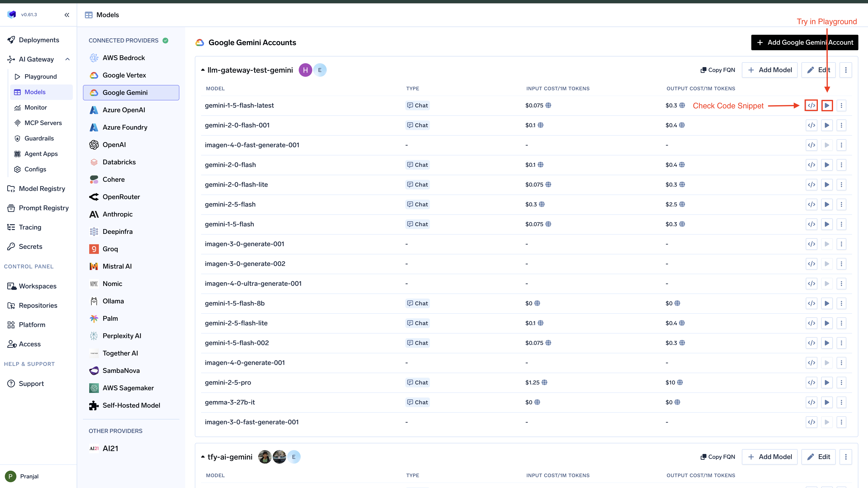
Task: Click globe icon beside gemini-2-5-pro input cost
Action: pyautogui.click(x=544, y=383)
